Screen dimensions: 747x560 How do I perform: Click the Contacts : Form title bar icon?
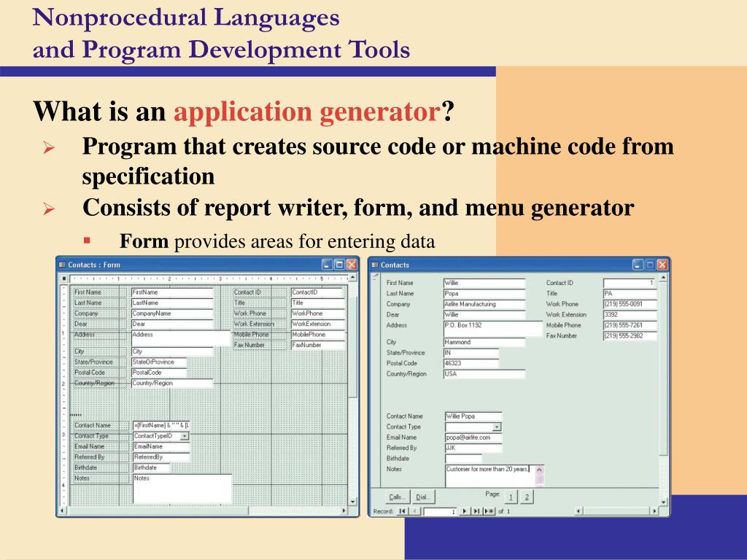pos(62,265)
